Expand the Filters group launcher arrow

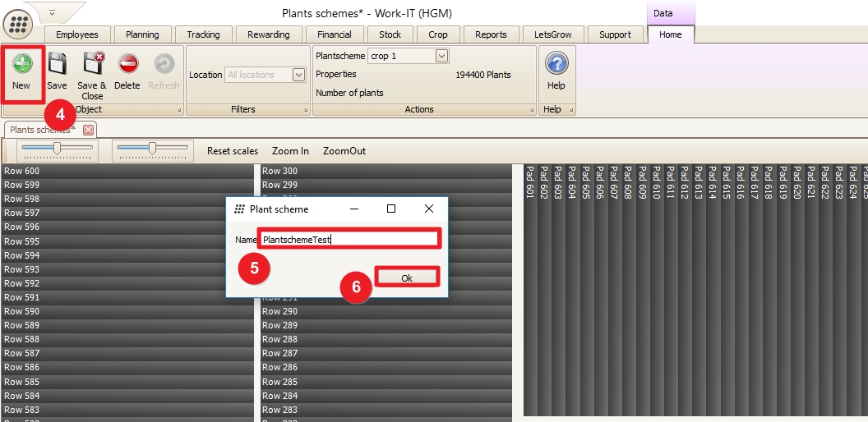306,111
